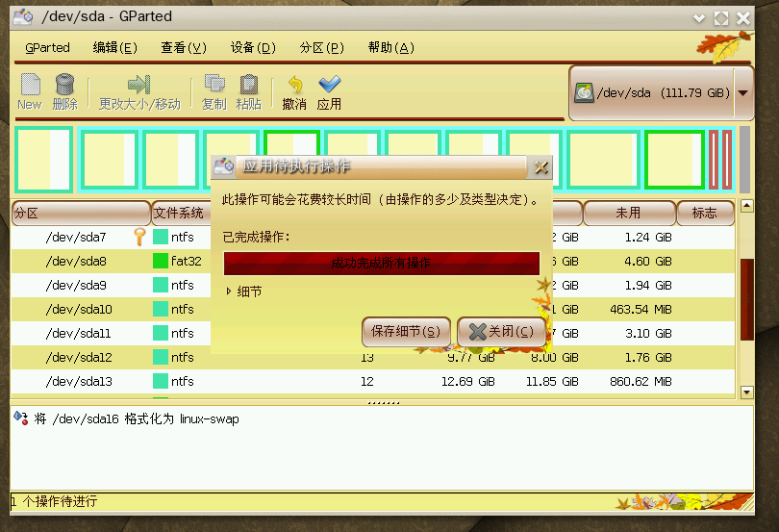Select /dev/sda10 row

[372, 309]
